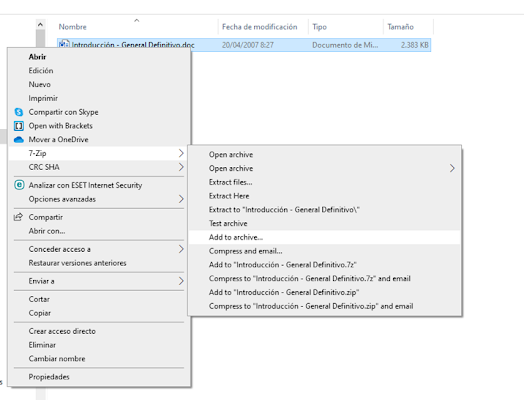Open Conceder acceso a entry

pyautogui.click(x=99, y=249)
